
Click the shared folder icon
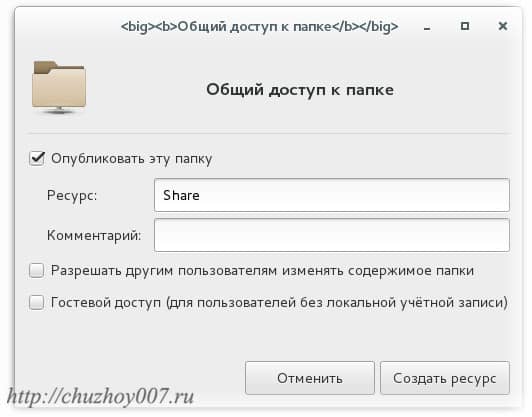(59, 87)
